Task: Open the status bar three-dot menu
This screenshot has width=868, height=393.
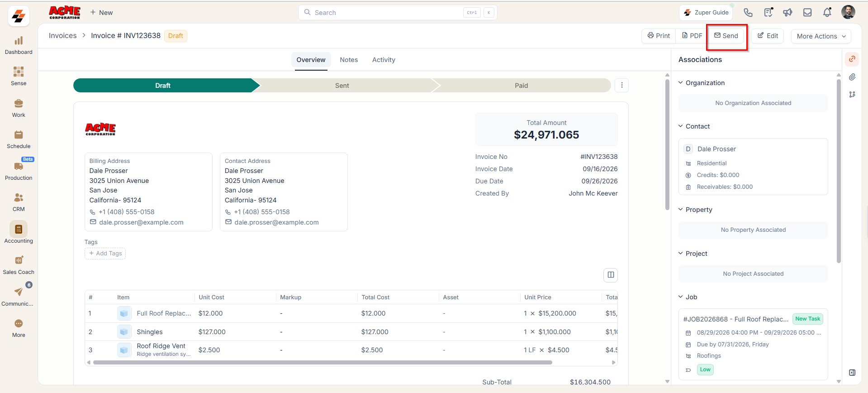Action: [x=622, y=85]
